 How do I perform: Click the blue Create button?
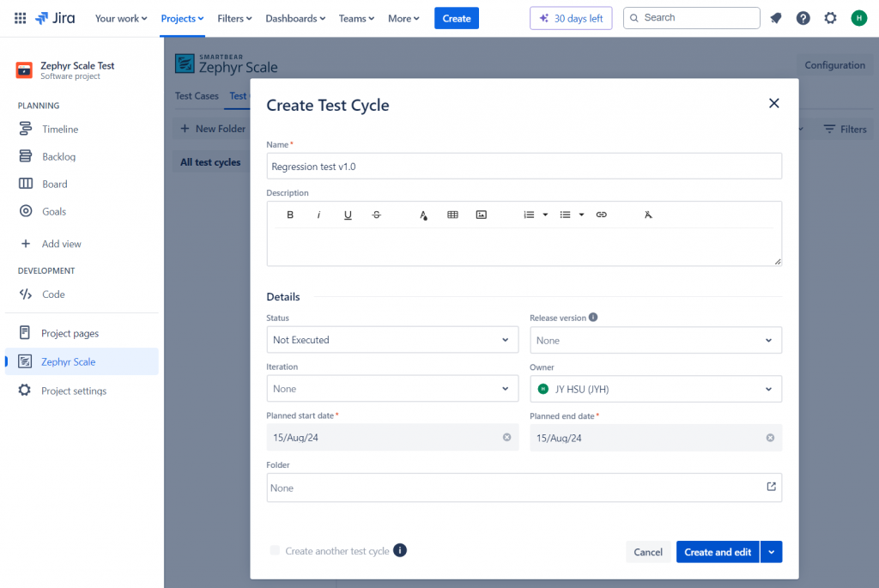click(457, 19)
